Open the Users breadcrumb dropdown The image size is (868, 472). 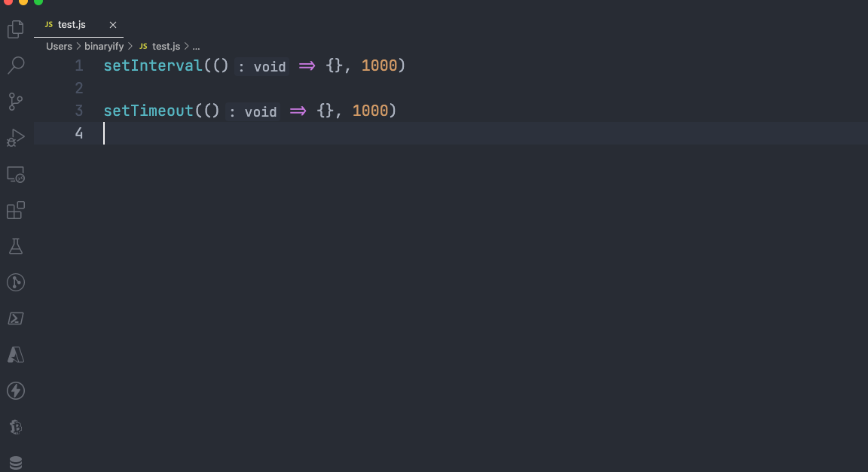point(58,46)
